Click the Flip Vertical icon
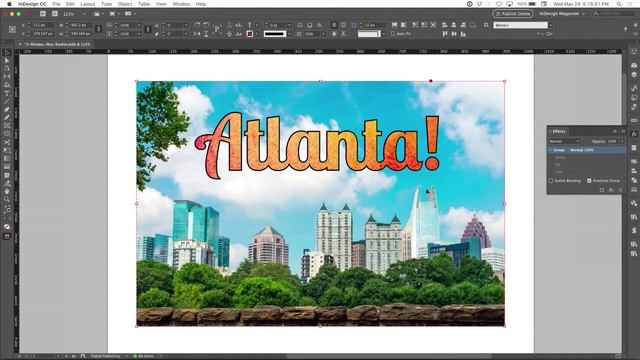The image size is (640, 360). 206,34
